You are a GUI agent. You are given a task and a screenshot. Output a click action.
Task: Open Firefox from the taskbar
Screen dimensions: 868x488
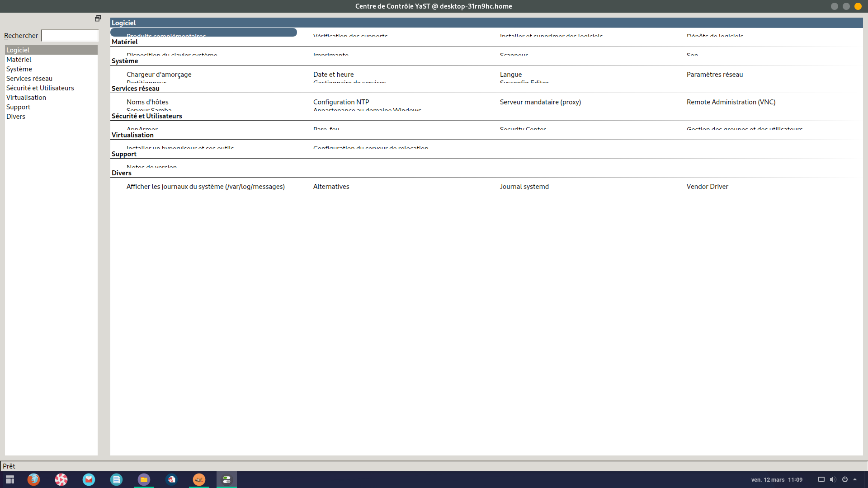click(x=33, y=479)
